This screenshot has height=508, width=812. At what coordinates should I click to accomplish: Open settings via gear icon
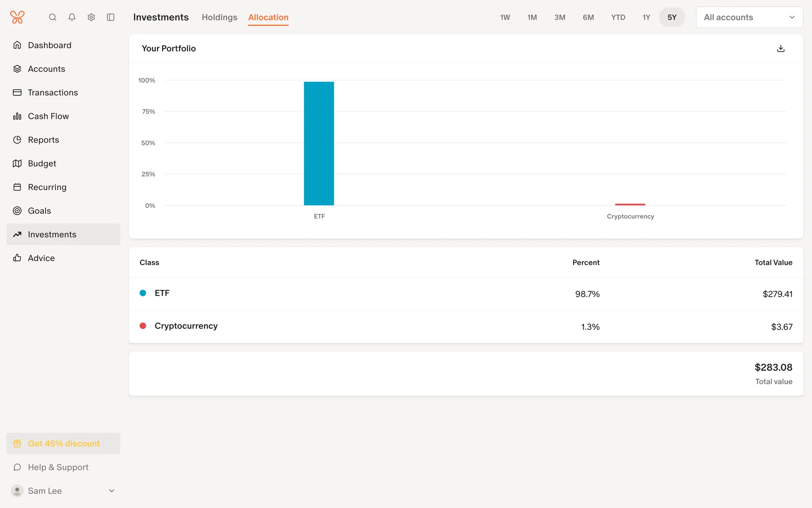click(x=91, y=17)
